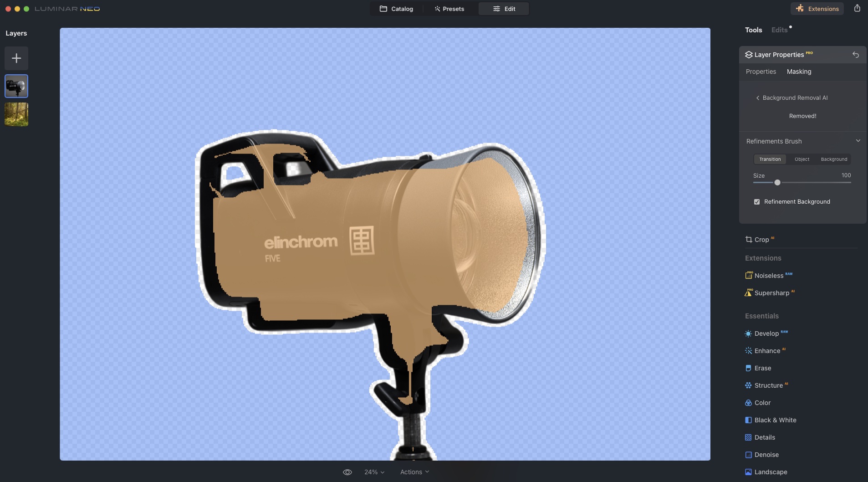This screenshot has height=482, width=868.
Task: Click the Layer Properties stack icon
Action: (x=749, y=55)
